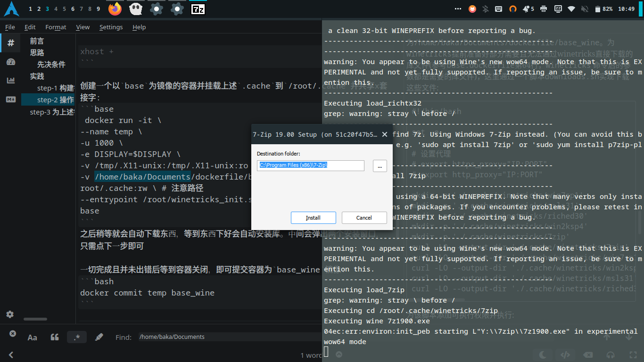Open the statistics chart sidebar icon
The height and width of the screenshot is (362, 644).
pos(10,81)
